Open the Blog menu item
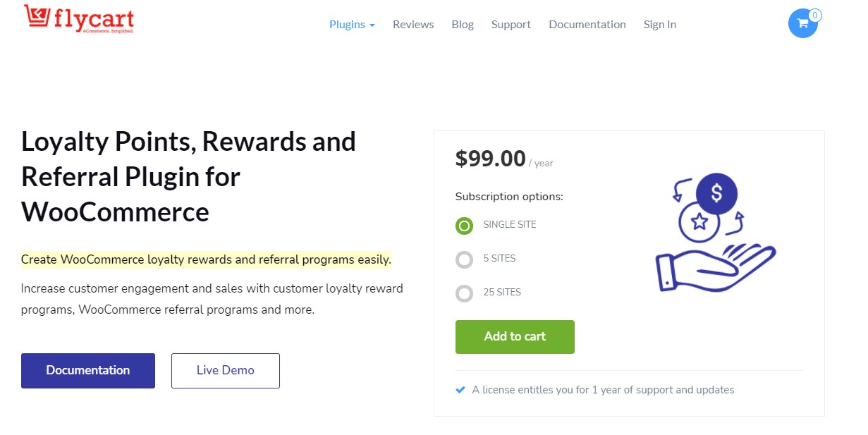 [x=463, y=24]
